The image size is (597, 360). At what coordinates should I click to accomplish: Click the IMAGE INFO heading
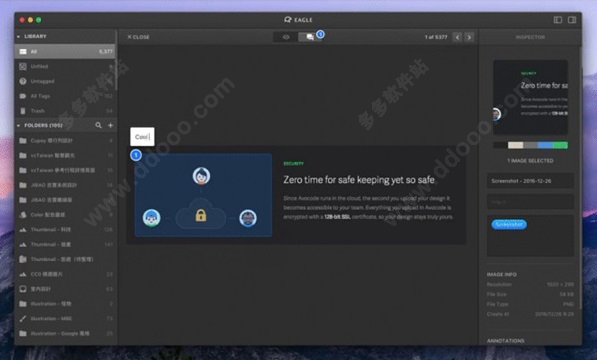click(502, 274)
